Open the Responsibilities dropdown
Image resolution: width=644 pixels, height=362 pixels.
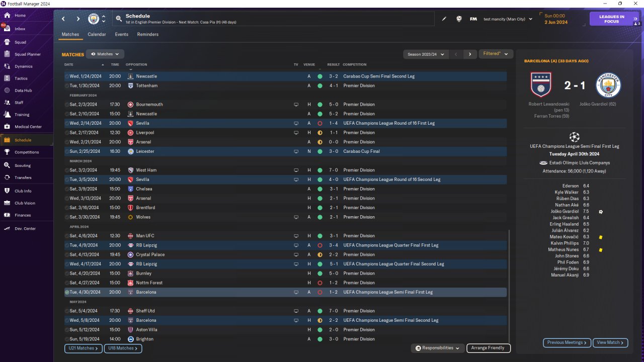click(438, 348)
